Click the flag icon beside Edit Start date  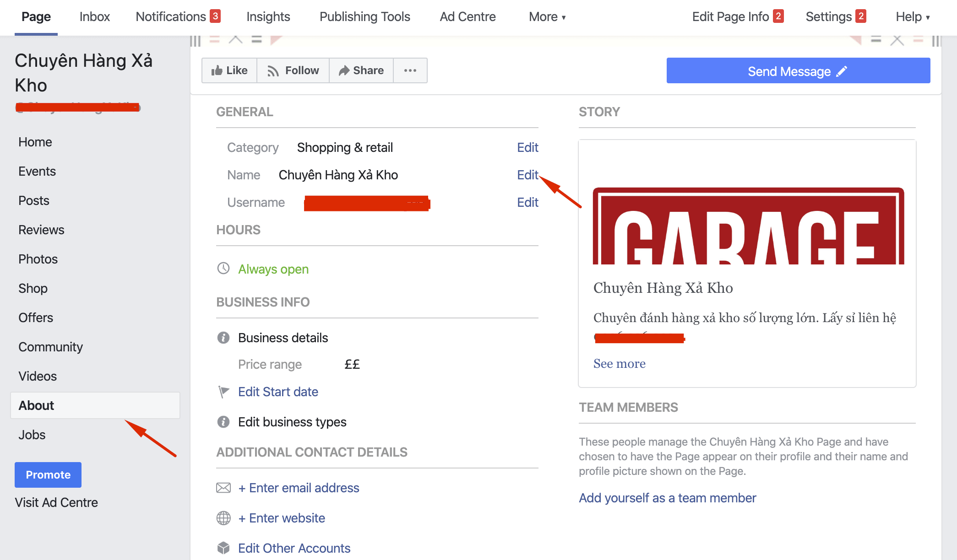point(223,392)
